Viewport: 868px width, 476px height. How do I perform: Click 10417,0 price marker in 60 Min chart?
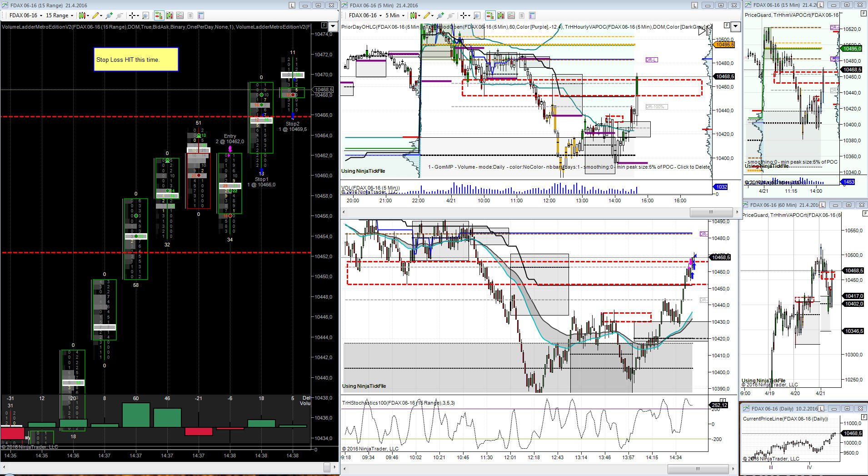pos(853,296)
